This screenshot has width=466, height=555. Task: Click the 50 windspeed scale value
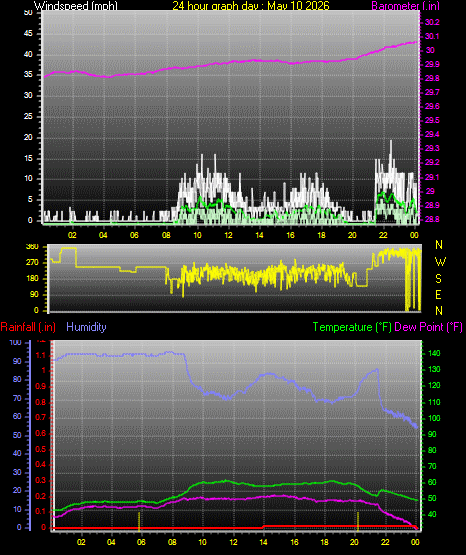(x=28, y=12)
